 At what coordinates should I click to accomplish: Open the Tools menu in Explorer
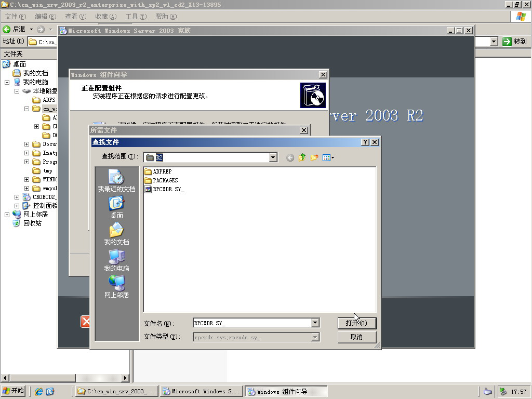click(136, 17)
